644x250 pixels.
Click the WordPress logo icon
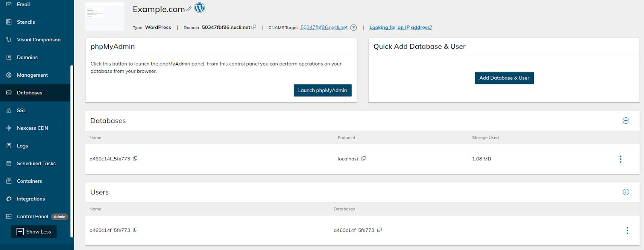click(x=200, y=8)
